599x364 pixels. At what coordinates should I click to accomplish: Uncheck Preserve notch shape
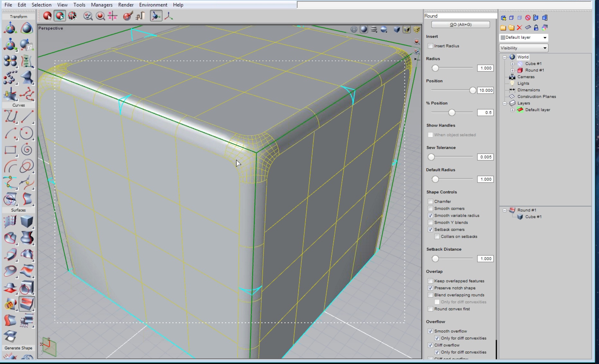430,288
